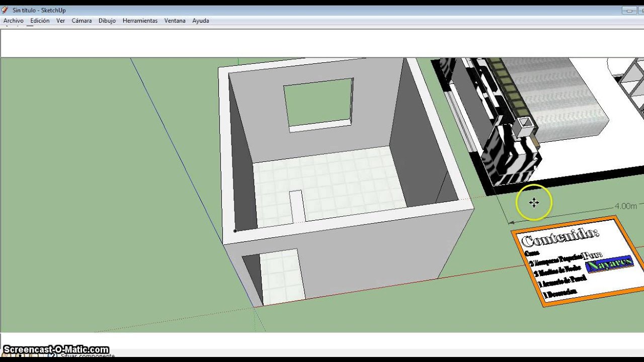Open the Dibujo menu
The height and width of the screenshot is (362, 644).
pos(107,21)
